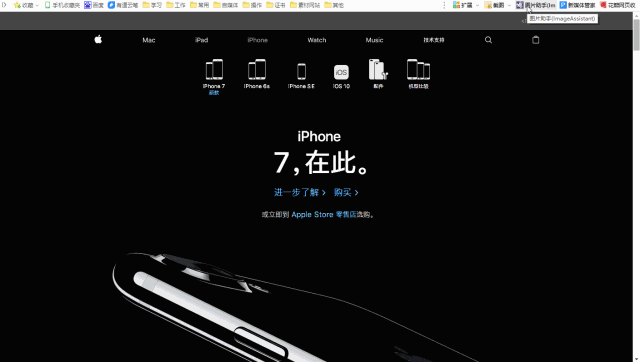Expand the 扩展 dropdown arrow
This screenshot has width=640, height=362.
(x=477, y=5)
